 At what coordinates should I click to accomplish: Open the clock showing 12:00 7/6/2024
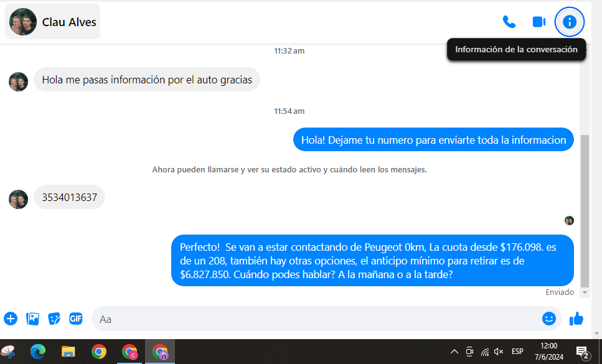tap(549, 352)
